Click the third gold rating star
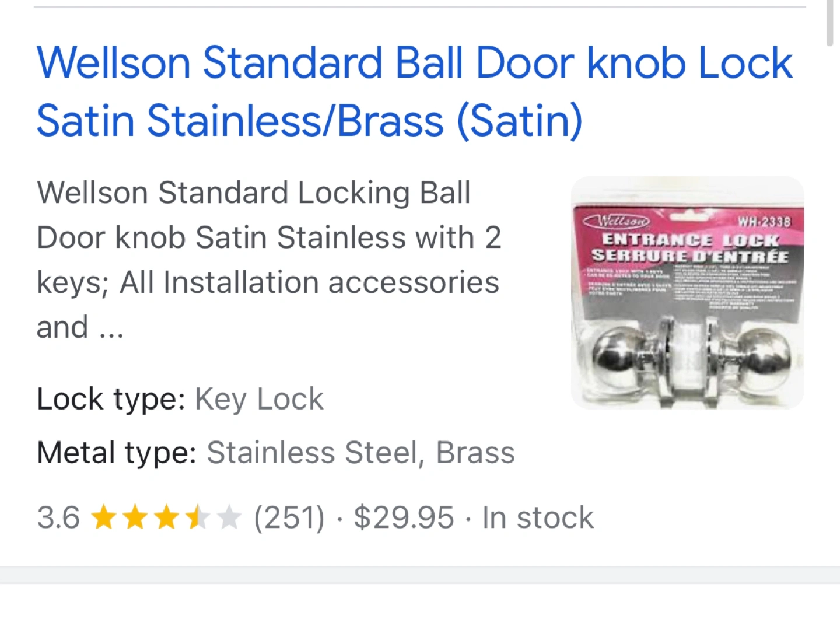The image size is (840, 626). point(166,517)
